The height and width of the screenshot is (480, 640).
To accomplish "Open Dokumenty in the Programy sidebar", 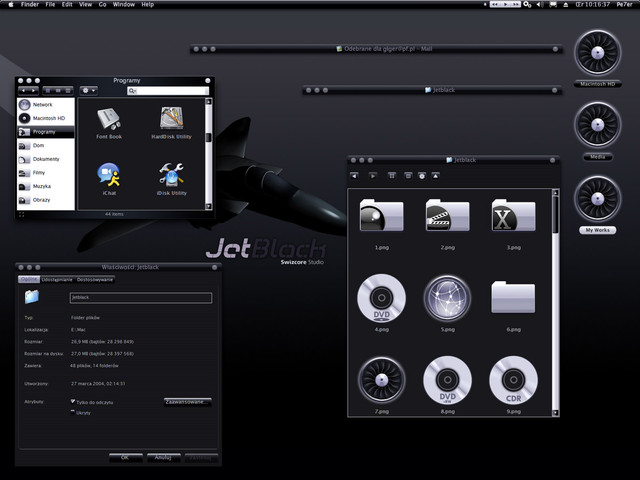I will 46,159.
